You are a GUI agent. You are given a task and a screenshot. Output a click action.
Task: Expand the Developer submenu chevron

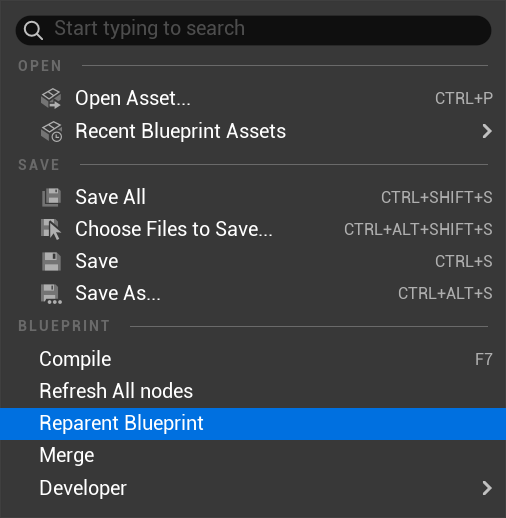[487, 488]
